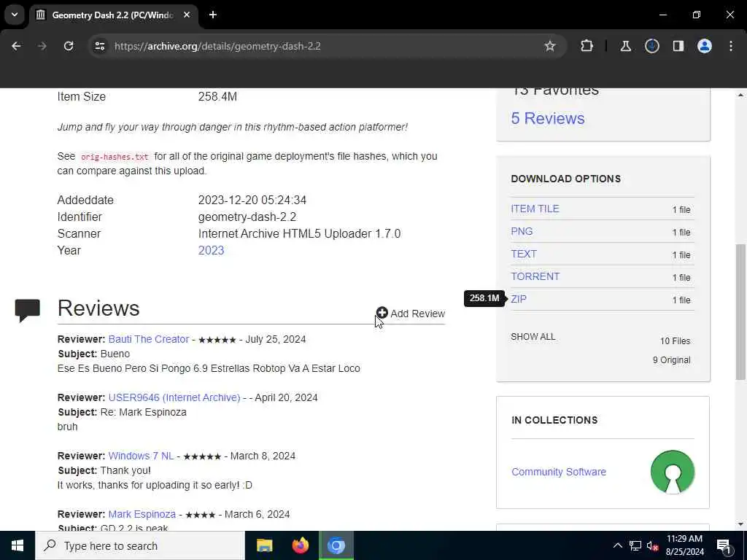
Task: Open the tab search dropdown arrow
Action: click(15, 15)
